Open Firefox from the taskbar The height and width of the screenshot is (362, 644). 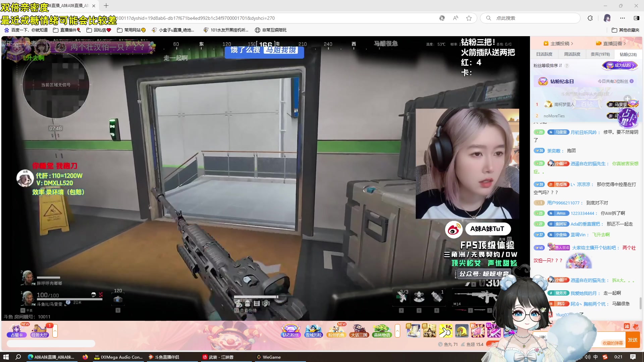(x=85, y=357)
